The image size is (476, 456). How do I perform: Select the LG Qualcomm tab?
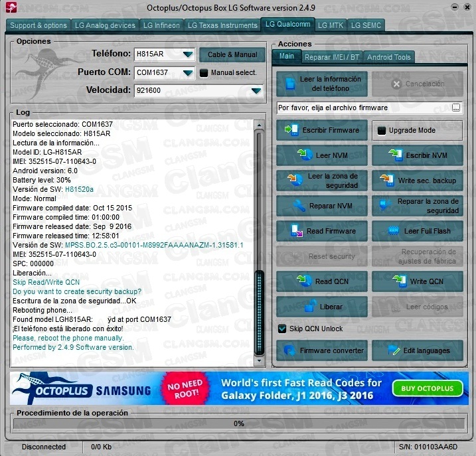(x=287, y=24)
